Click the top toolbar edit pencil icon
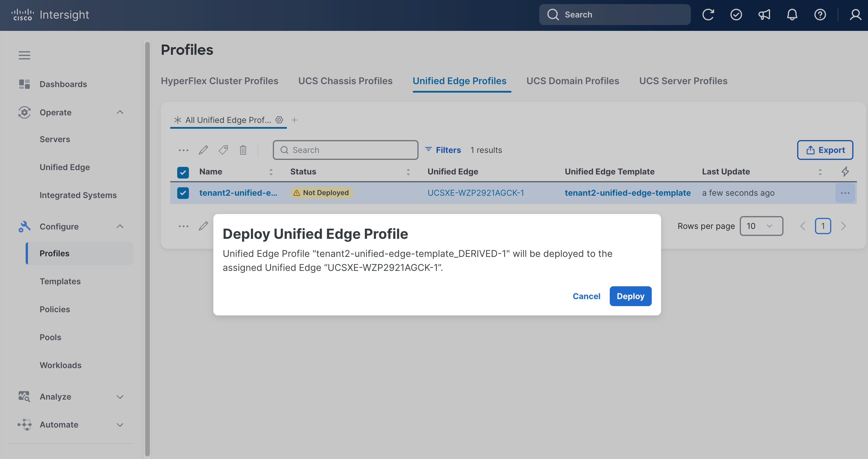 pos(203,150)
